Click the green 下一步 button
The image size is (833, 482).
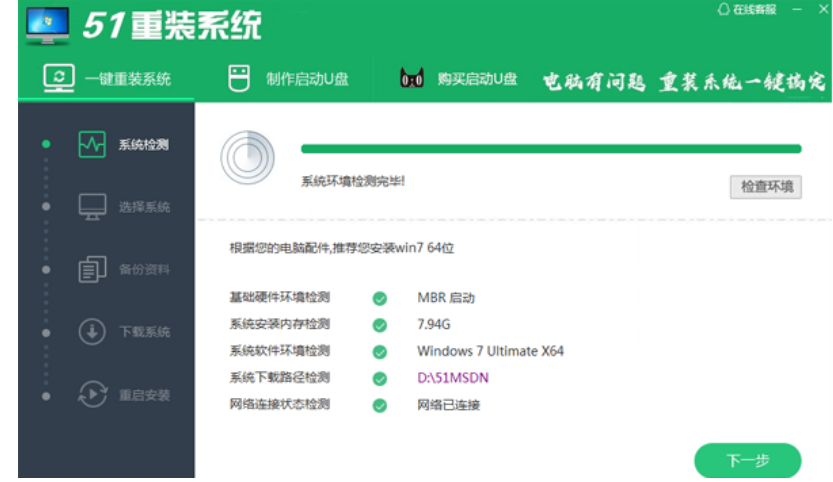click(747, 460)
